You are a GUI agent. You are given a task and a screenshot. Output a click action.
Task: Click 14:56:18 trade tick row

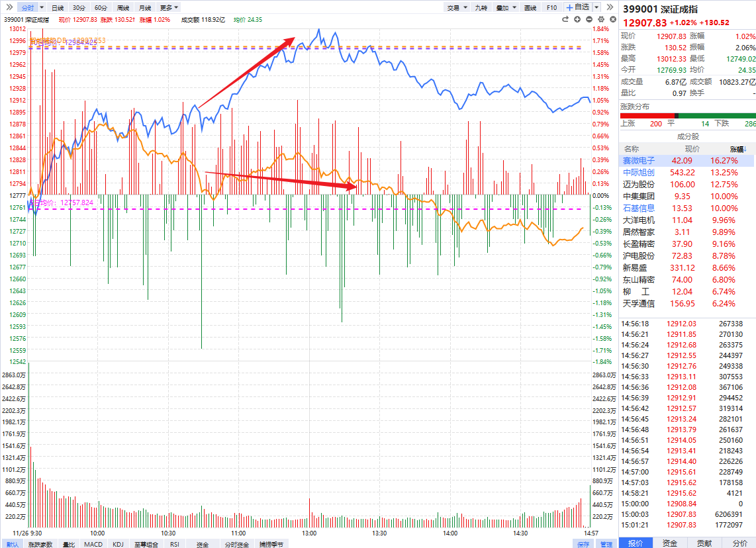click(x=687, y=324)
